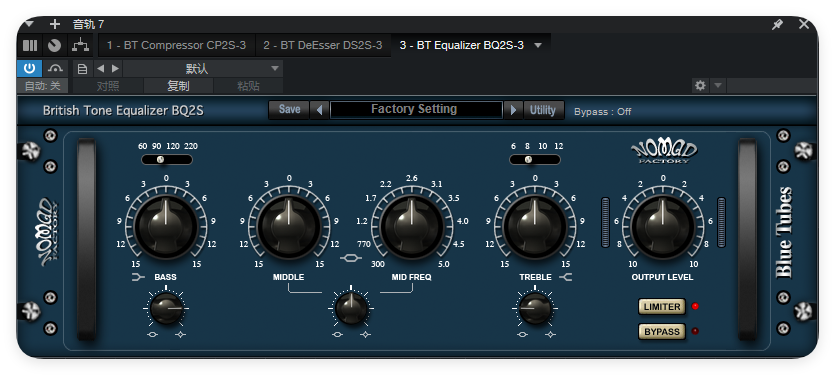Go to next host preset

(115, 69)
